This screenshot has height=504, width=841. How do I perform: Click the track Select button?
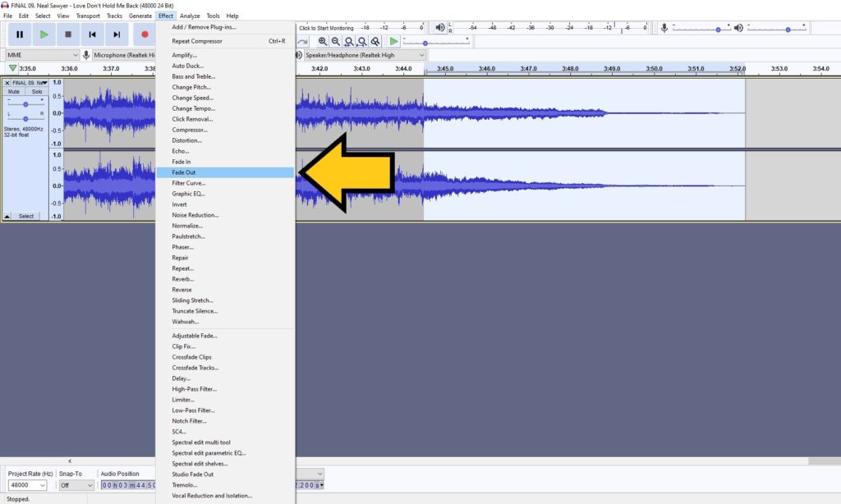(26, 216)
